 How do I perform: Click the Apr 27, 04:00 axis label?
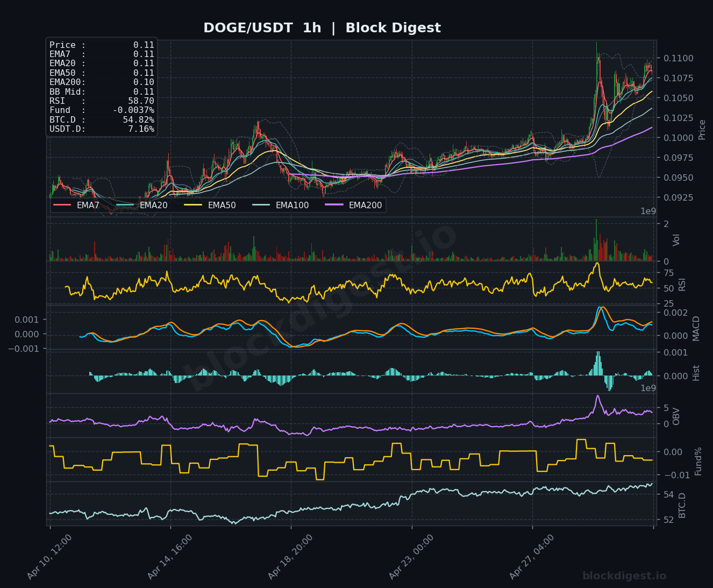pos(532,557)
